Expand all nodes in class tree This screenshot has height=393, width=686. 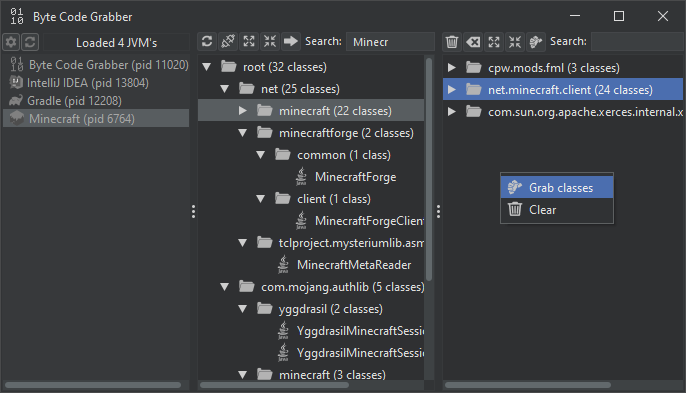(x=249, y=42)
